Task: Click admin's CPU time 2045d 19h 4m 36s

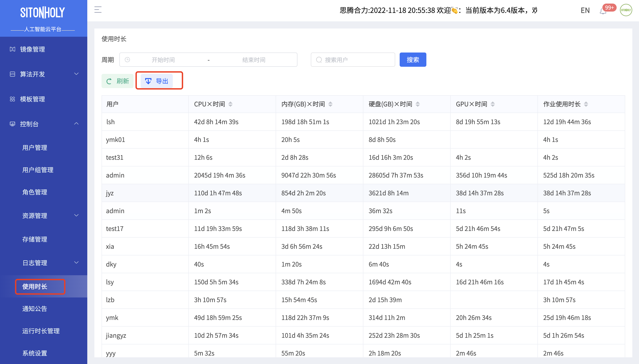Action: pyautogui.click(x=219, y=175)
